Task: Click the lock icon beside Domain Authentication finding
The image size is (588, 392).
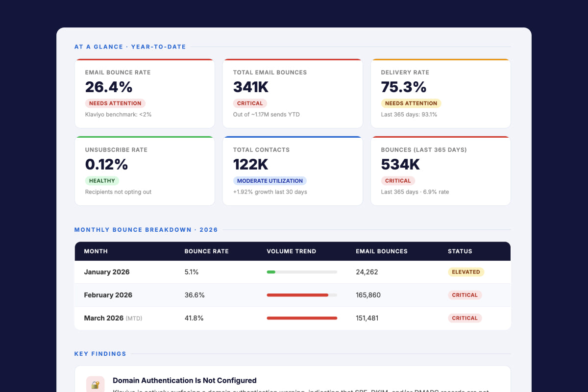Action: point(95,384)
